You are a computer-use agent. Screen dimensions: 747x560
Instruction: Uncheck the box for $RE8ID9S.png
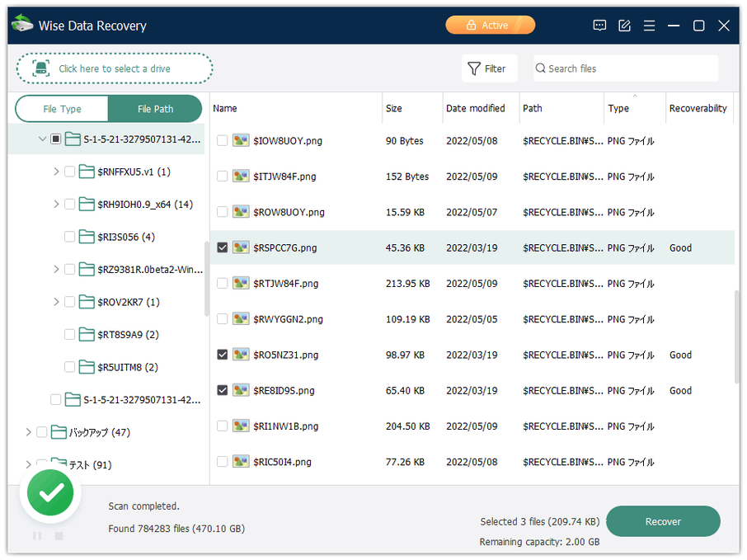(222, 390)
